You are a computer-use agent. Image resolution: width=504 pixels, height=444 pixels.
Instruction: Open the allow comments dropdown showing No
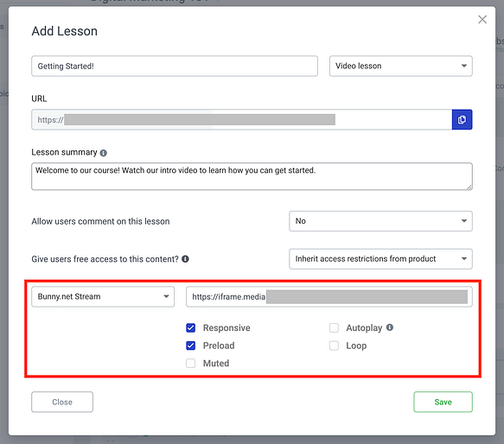(380, 221)
